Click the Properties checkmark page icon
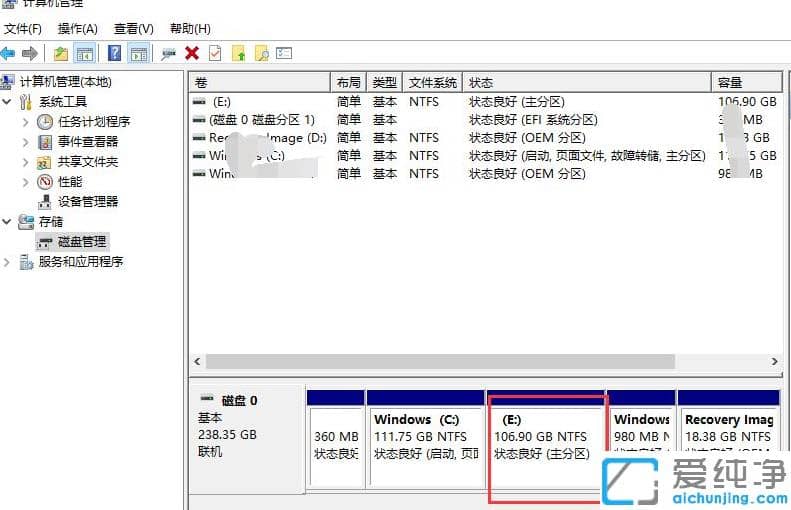This screenshot has width=791, height=510. click(215, 53)
